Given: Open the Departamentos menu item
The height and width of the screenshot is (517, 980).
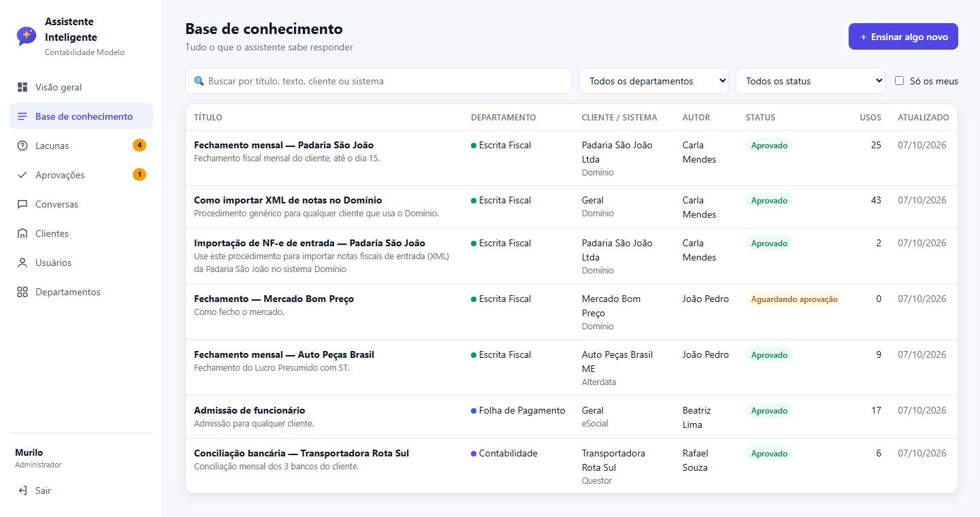Looking at the screenshot, I should (81, 292).
